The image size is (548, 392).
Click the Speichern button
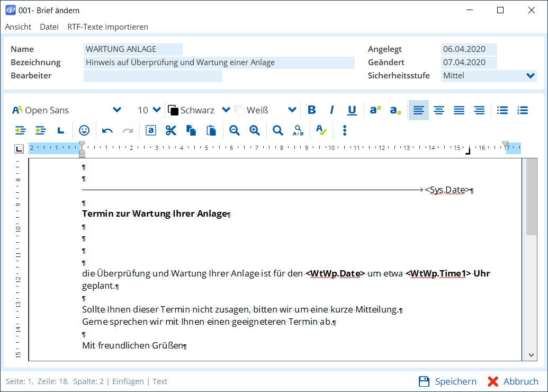tap(447, 381)
